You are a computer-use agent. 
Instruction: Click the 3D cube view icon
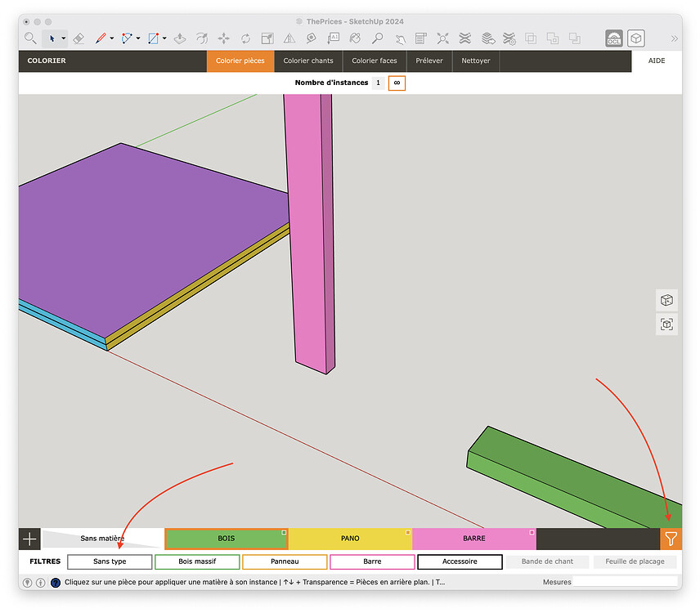[x=636, y=38]
